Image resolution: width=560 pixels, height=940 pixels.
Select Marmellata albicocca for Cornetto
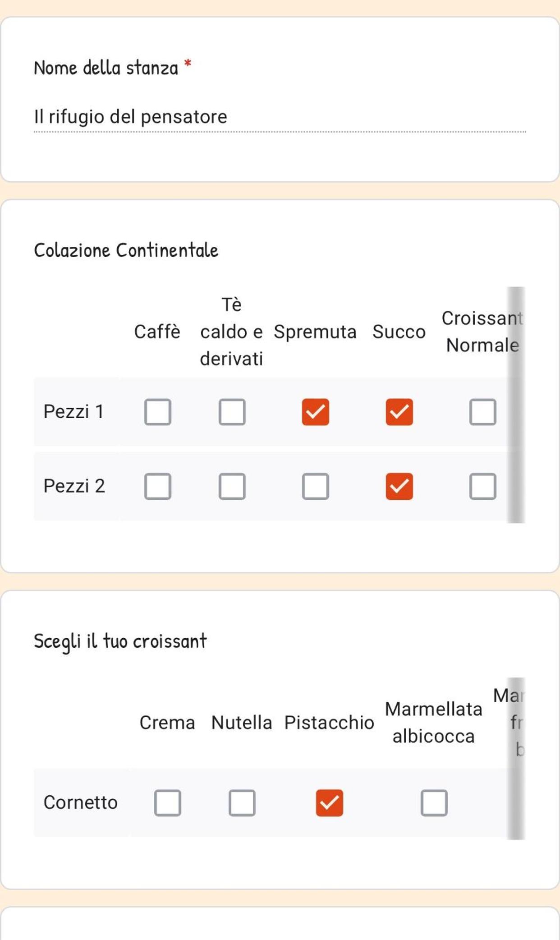click(434, 803)
